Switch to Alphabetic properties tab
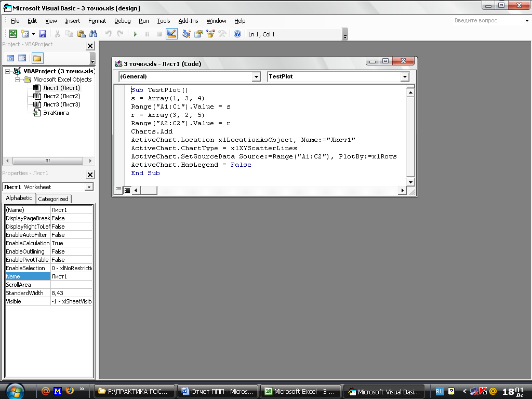Image resolution: width=532 pixels, height=399 pixels. tap(19, 198)
